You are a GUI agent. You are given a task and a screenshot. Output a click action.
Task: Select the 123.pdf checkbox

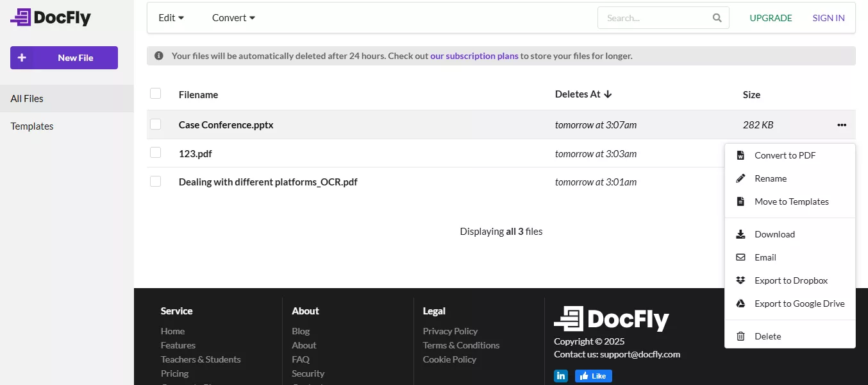pyautogui.click(x=155, y=153)
